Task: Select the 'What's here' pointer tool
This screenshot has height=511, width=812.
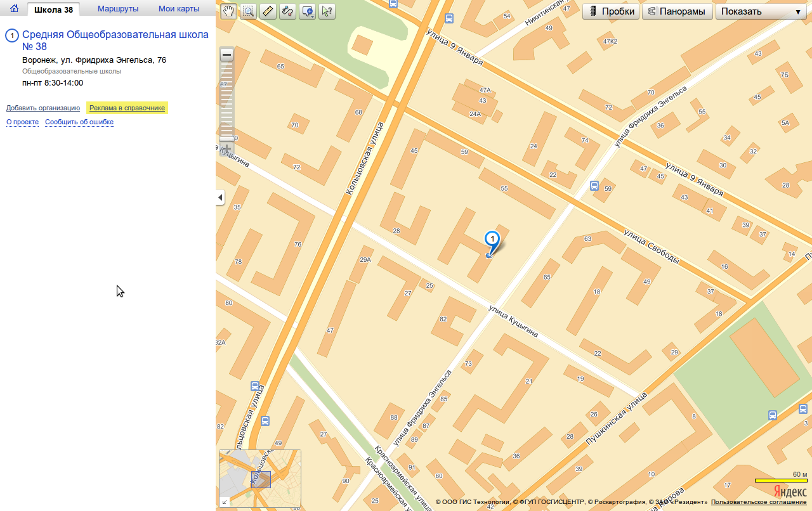Action: pos(327,11)
